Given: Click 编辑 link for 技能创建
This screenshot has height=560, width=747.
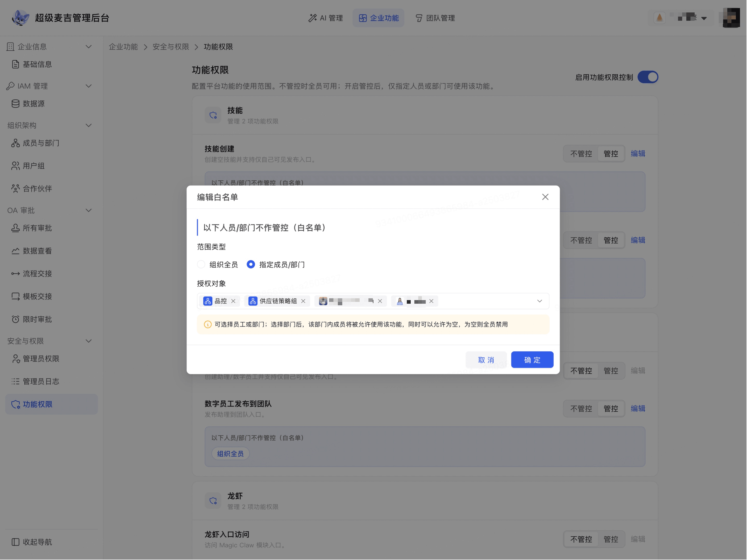Looking at the screenshot, I should click(638, 154).
